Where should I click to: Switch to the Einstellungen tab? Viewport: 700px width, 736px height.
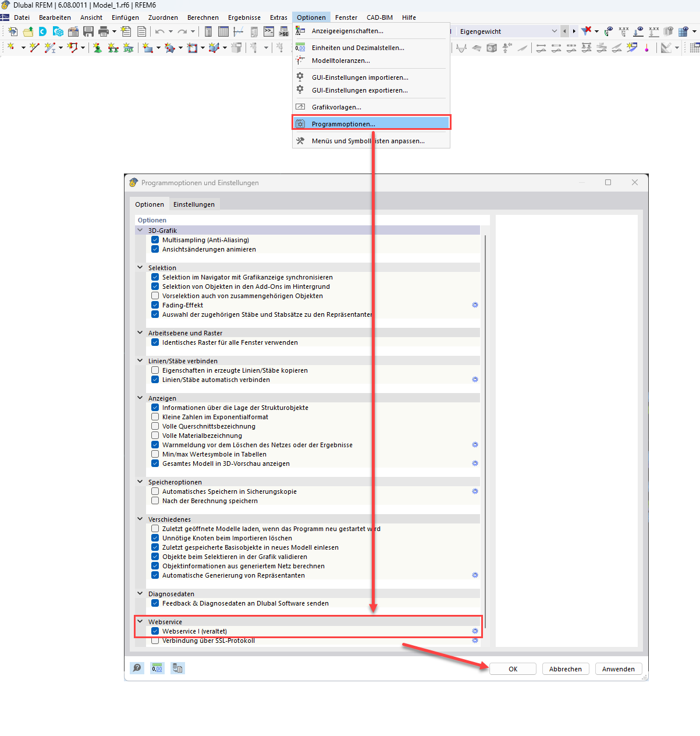[194, 204]
